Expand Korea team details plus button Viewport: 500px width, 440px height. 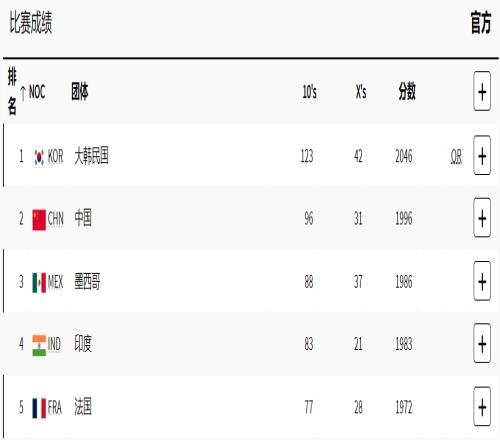[x=482, y=156]
